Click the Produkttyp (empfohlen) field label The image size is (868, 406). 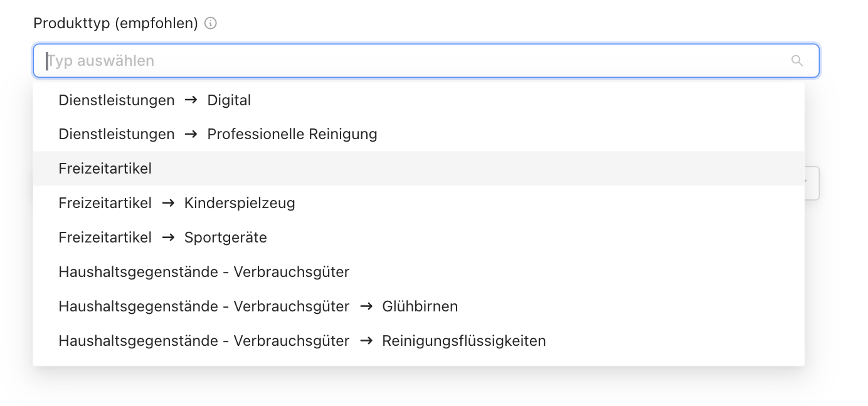(116, 24)
